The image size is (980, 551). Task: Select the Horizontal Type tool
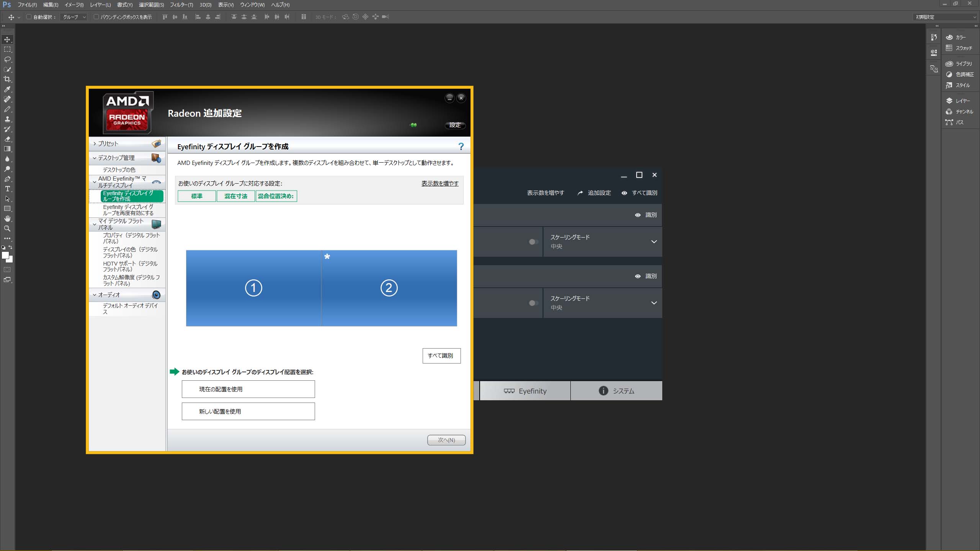7,189
